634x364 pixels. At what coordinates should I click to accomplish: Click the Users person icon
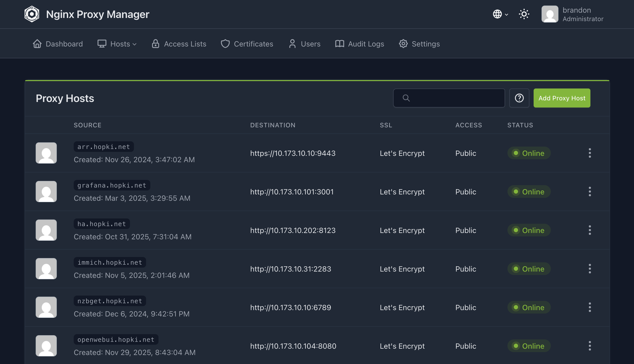tap(292, 44)
